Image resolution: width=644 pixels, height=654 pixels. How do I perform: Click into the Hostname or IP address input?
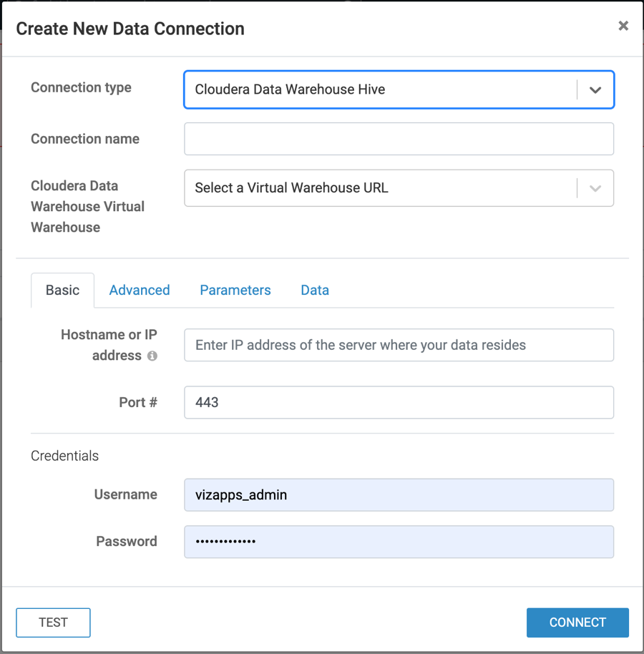[x=399, y=345]
